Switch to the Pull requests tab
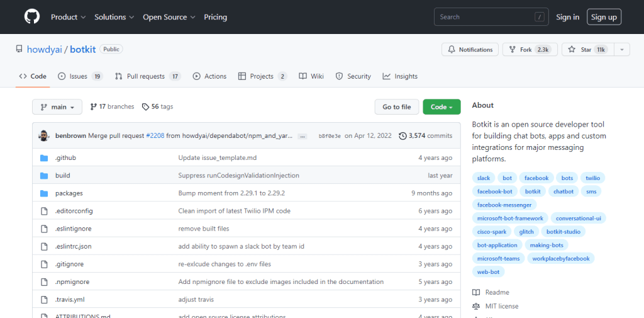 tap(148, 76)
